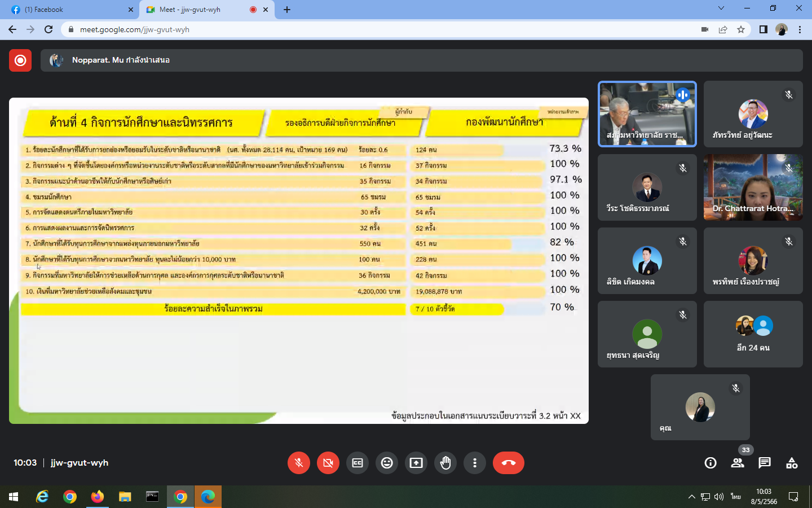The image size is (812, 508).
Task: Open more options three-dot menu
Action: coord(475,463)
